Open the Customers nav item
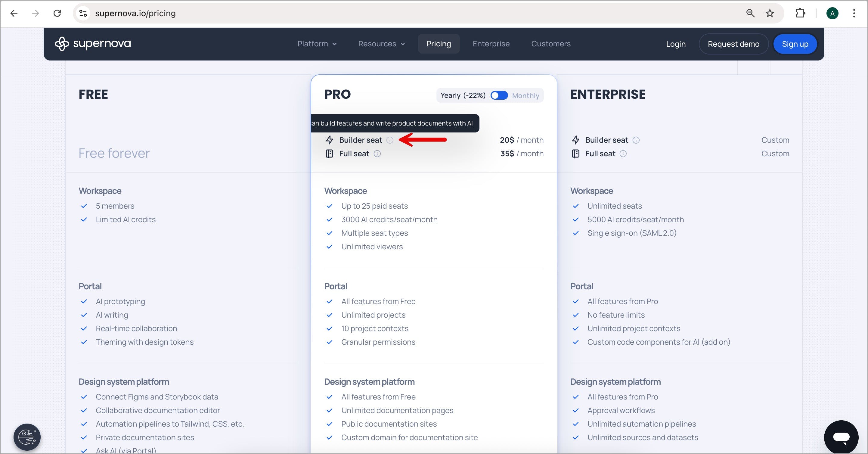This screenshot has height=454, width=868. point(550,44)
